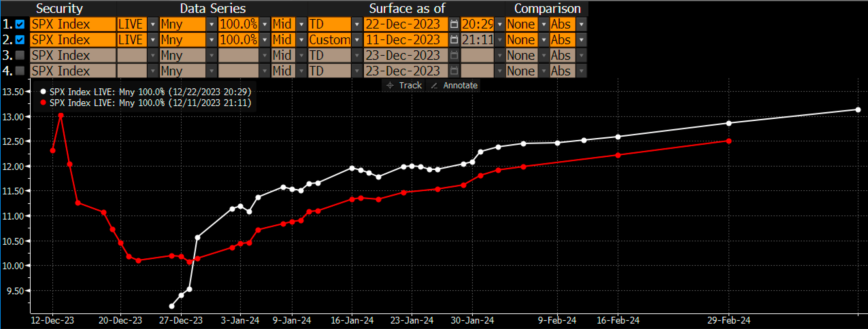
Task: Click the Comparison column header
Action: (x=547, y=8)
